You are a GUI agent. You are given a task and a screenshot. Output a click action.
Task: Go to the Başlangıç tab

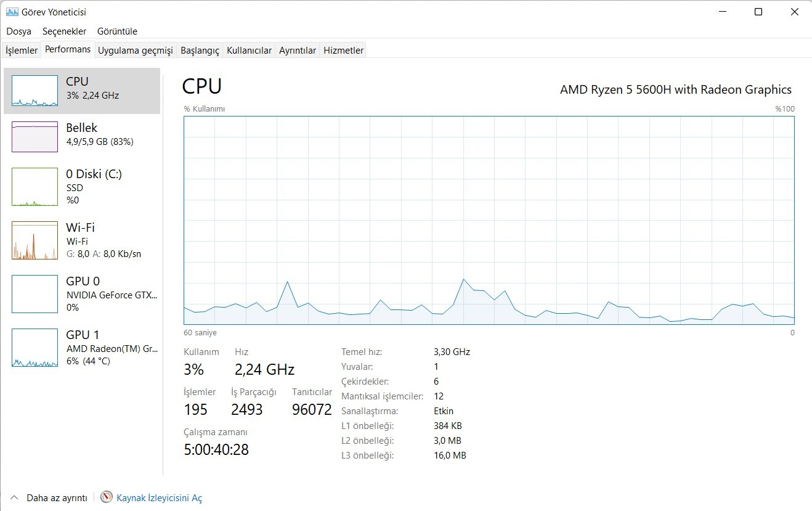(x=200, y=51)
